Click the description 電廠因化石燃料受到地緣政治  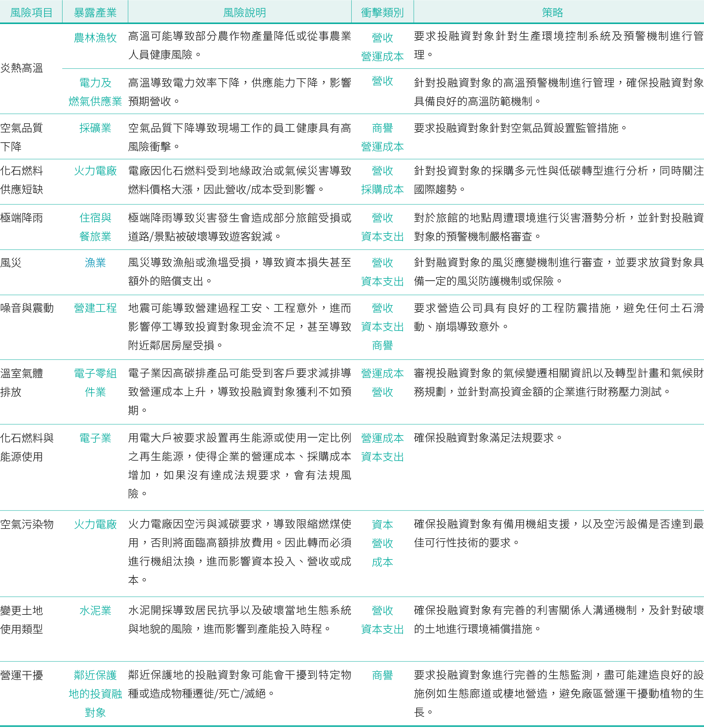pyautogui.click(x=240, y=180)
